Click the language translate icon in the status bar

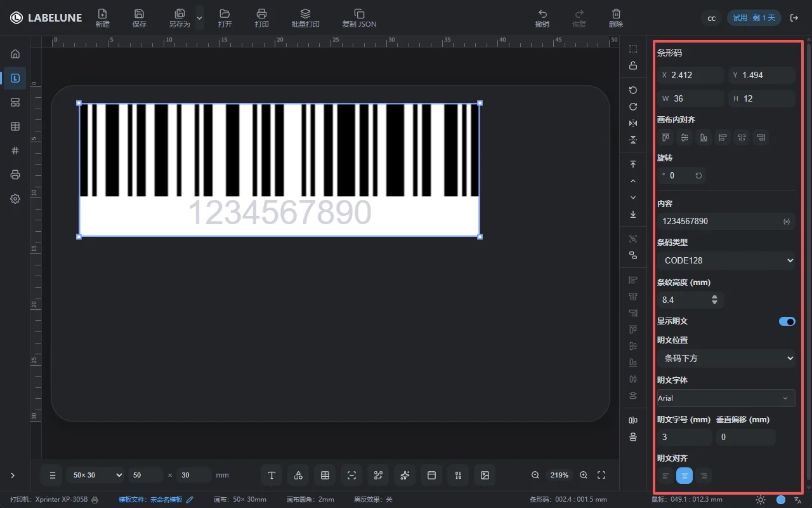click(798, 500)
